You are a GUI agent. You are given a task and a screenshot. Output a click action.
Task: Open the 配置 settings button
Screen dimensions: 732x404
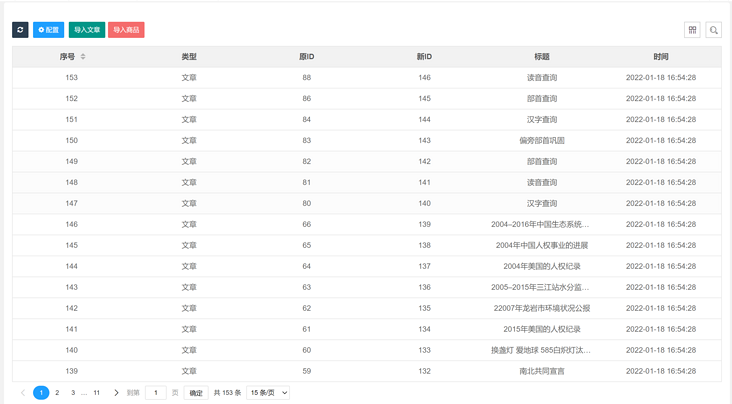49,30
